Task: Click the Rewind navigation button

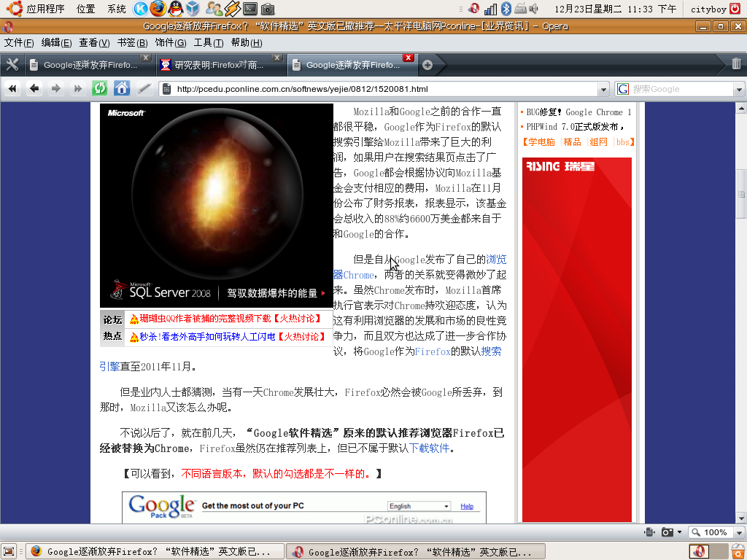Action: coord(13,88)
